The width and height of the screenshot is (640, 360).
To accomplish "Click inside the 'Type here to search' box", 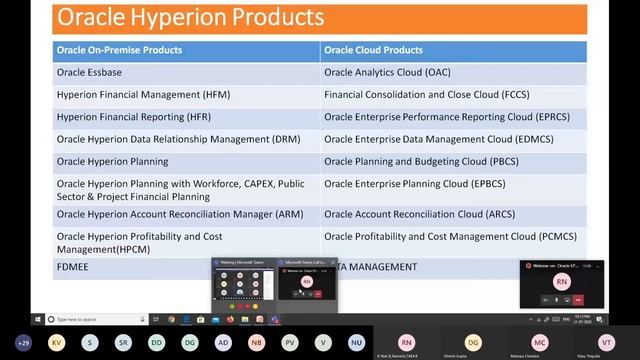I will point(97,320).
